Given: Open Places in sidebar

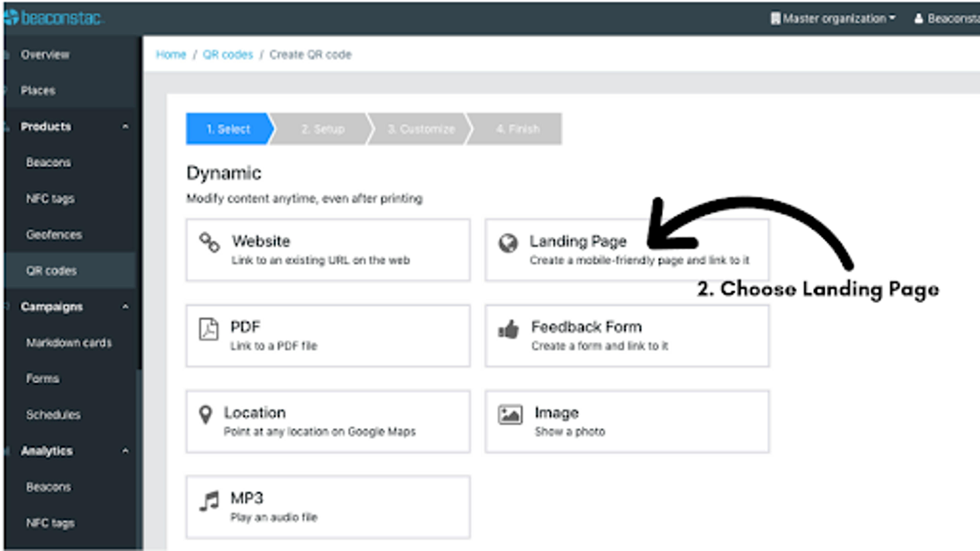Looking at the screenshot, I should (x=38, y=91).
